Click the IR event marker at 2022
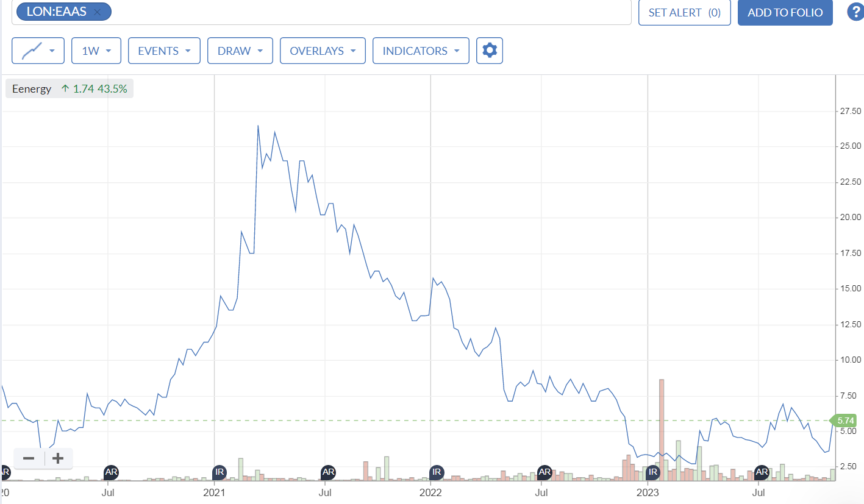864x504 pixels. pyautogui.click(x=436, y=472)
